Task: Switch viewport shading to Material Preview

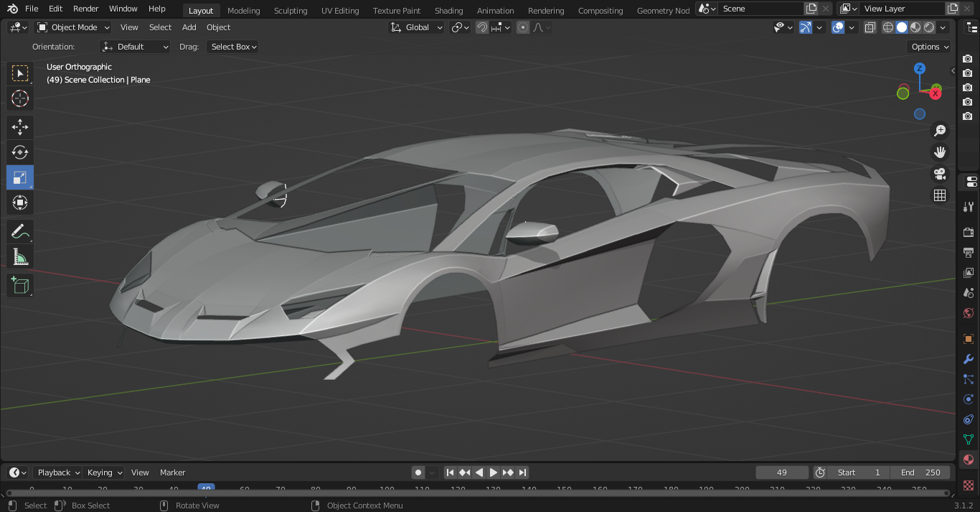Action: (915, 27)
